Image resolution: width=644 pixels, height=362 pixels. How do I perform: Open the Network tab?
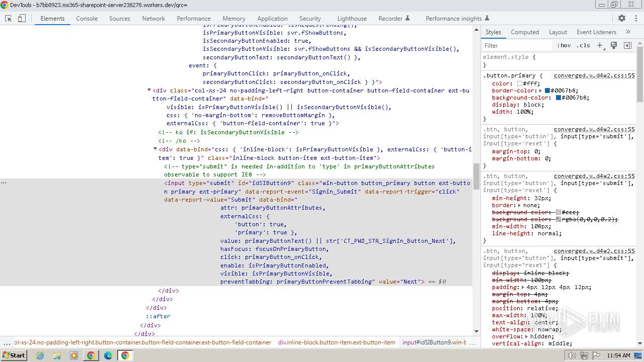(153, 18)
